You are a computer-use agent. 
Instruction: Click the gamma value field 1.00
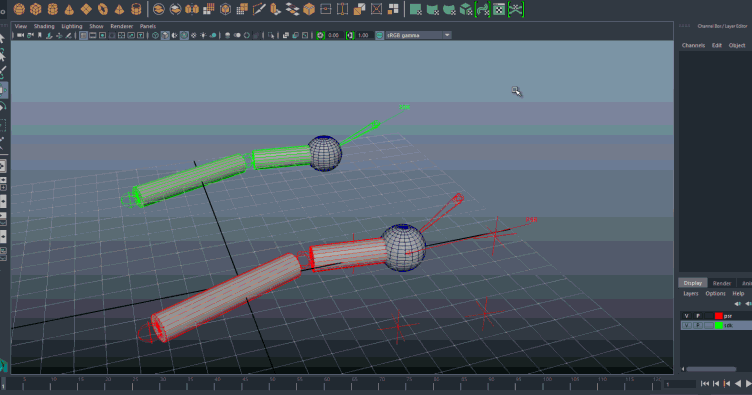[364, 35]
